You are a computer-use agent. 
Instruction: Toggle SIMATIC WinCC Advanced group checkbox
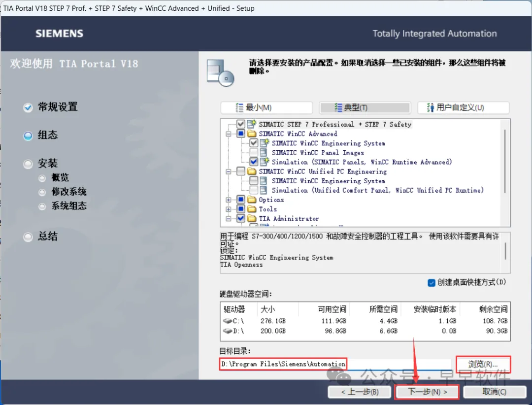click(241, 134)
